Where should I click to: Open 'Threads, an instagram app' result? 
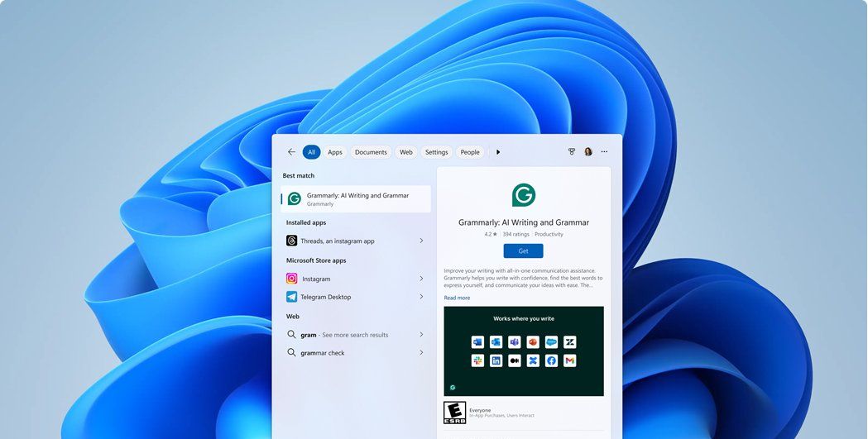click(x=356, y=241)
